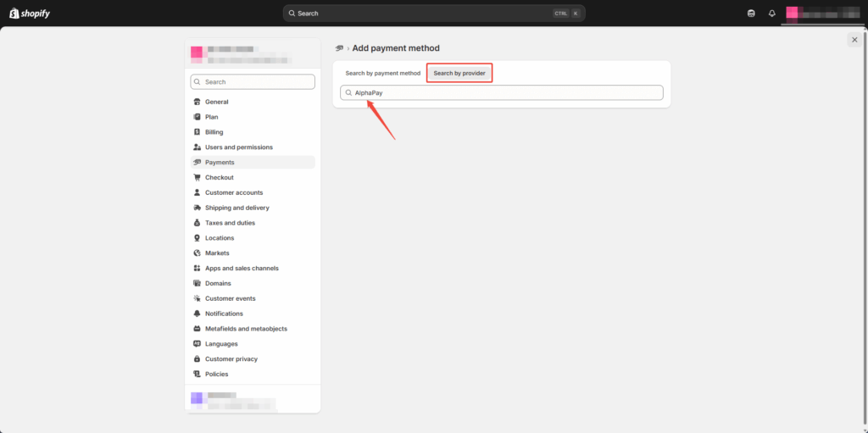
Task: Click the payments breadcrumb icon before title
Action: pos(339,48)
